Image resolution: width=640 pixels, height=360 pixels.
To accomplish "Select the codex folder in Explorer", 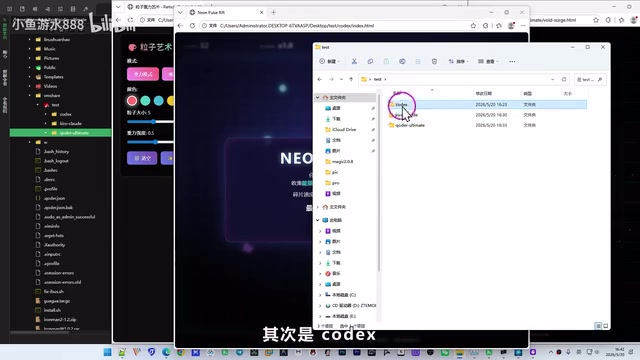I will [x=487, y=104].
